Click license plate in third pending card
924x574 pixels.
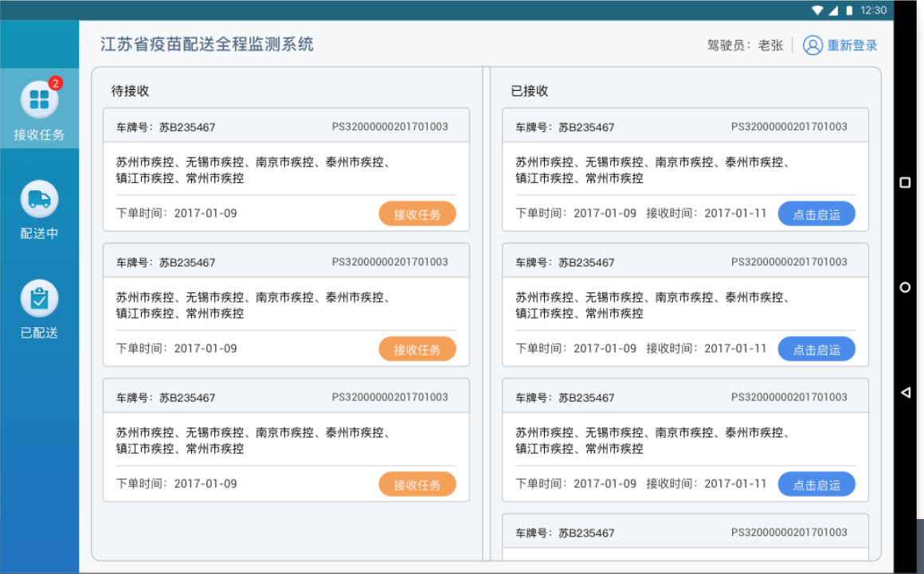point(166,398)
